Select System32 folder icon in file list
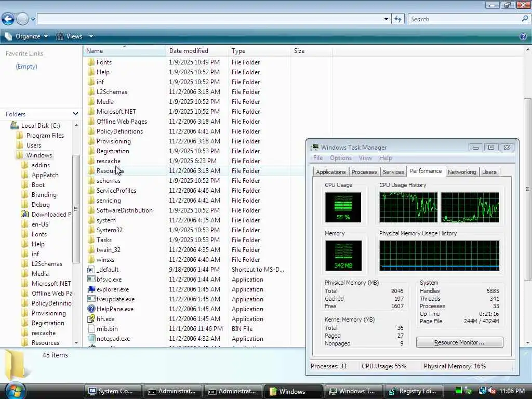Viewport: 532px width, 399px height. pos(91,230)
